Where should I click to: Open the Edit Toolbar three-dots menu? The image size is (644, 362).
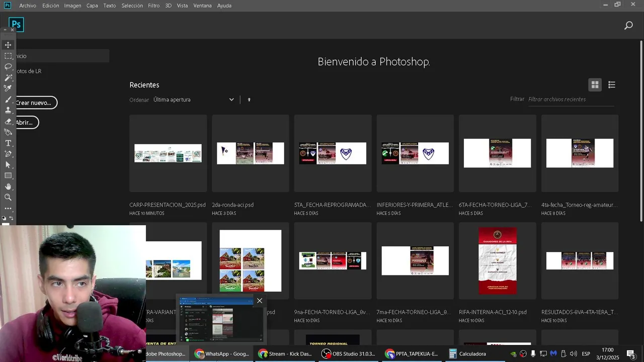point(8,208)
